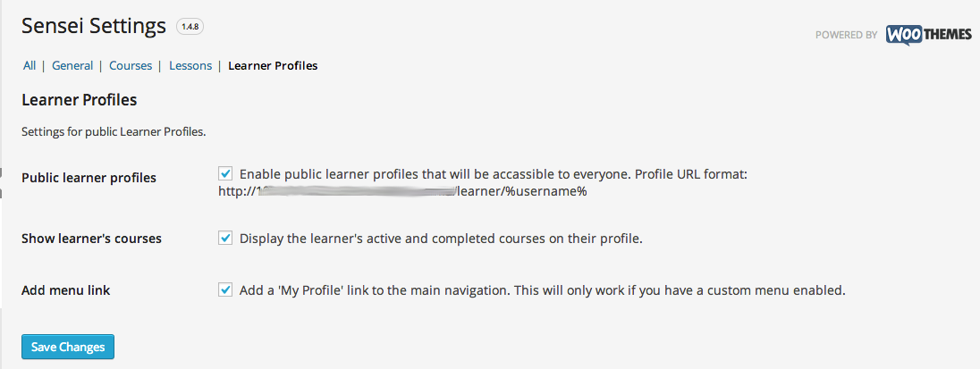Uncheck the display learner's courses checkbox
This screenshot has height=369, width=980.
[225, 239]
